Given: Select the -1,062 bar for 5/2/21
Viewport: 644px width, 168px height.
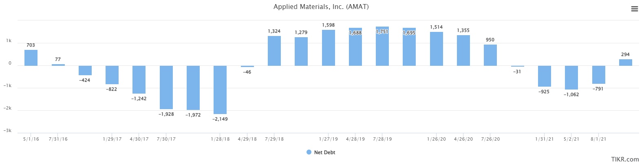Looking at the screenshot, I should [x=571, y=77].
